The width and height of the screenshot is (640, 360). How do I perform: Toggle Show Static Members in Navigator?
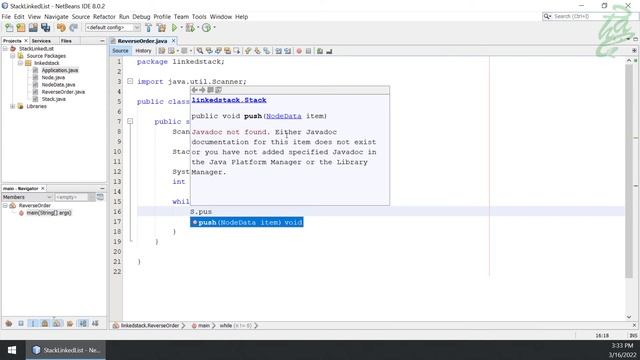pos(33,323)
